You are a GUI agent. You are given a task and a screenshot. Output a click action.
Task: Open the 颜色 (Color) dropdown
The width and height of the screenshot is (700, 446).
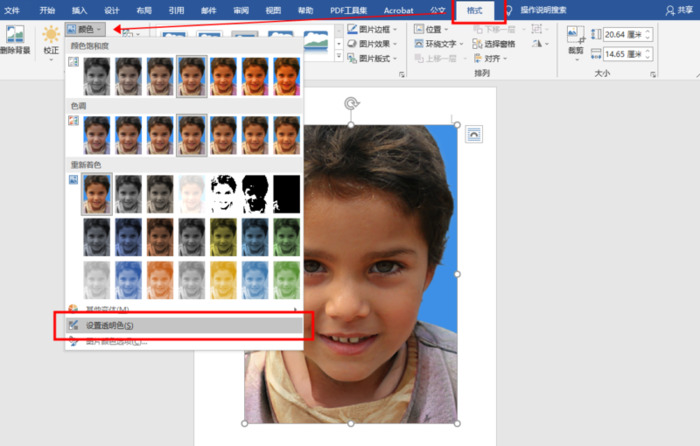coord(85,29)
